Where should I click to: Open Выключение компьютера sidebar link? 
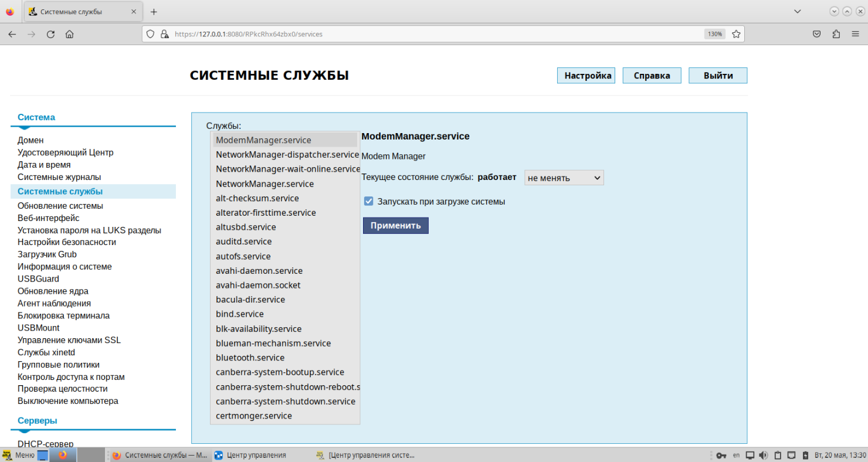pos(68,401)
